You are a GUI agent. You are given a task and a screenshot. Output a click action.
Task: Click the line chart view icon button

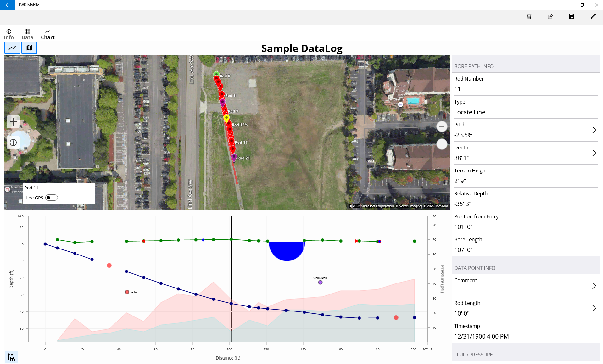[12, 48]
